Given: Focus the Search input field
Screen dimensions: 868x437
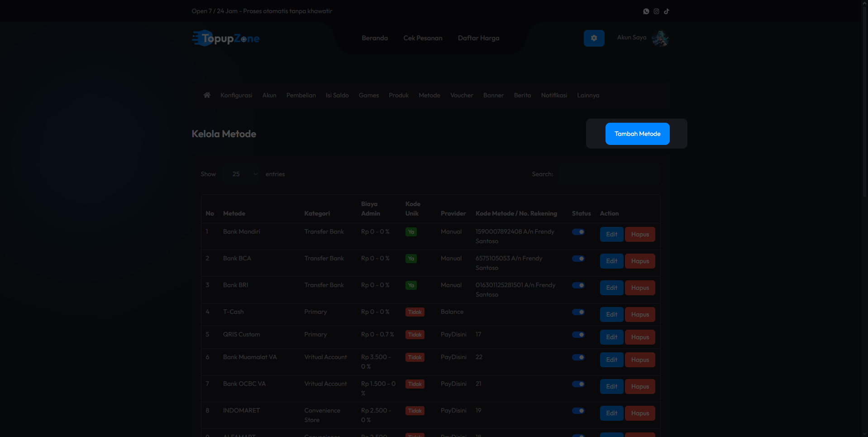Looking at the screenshot, I should coord(609,174).
